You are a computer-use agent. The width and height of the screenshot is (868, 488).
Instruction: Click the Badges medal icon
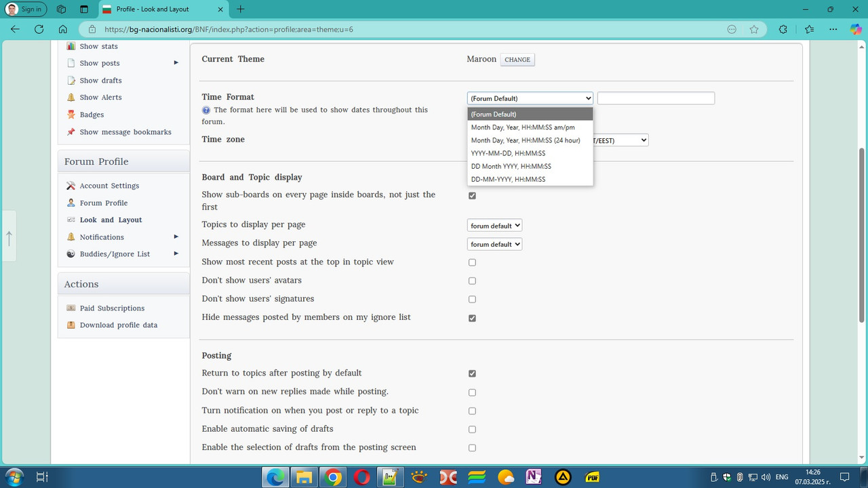[x=71, y=115]
